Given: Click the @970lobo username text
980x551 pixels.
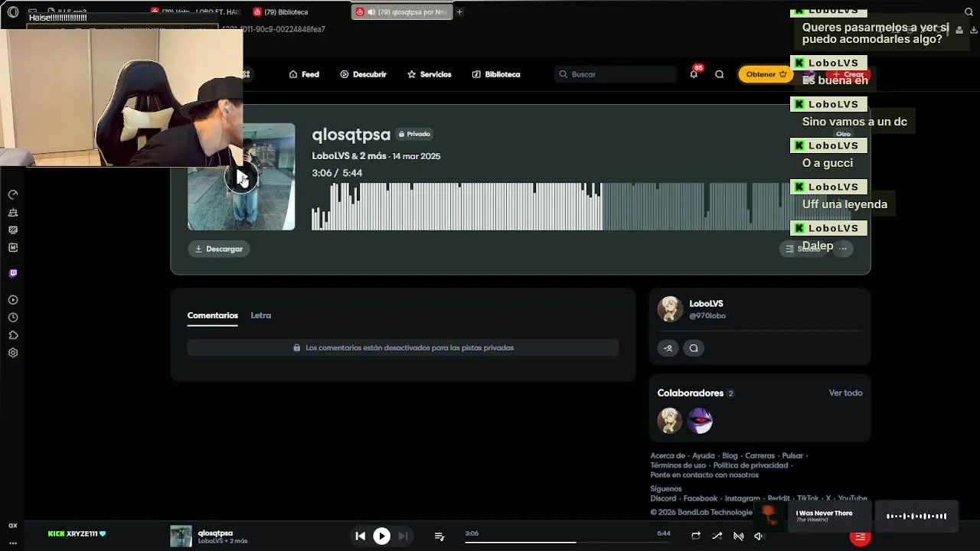Looking at the screenshot, I should [707, 316].
